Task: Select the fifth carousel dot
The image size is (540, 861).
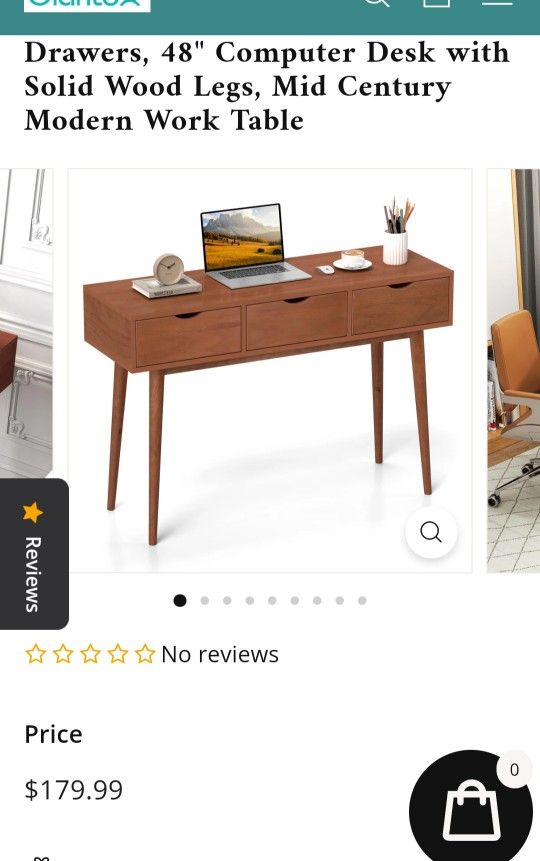Action: [x=272, y=601]
